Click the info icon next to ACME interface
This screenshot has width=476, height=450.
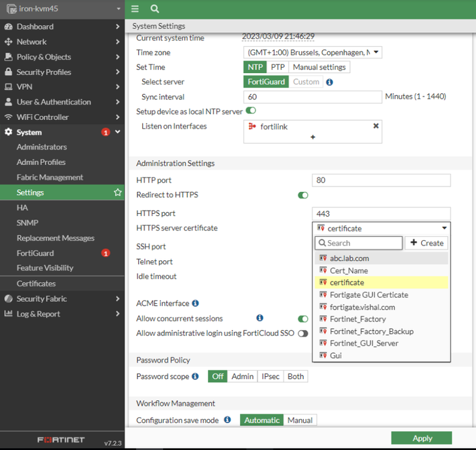tap(196, 304)
